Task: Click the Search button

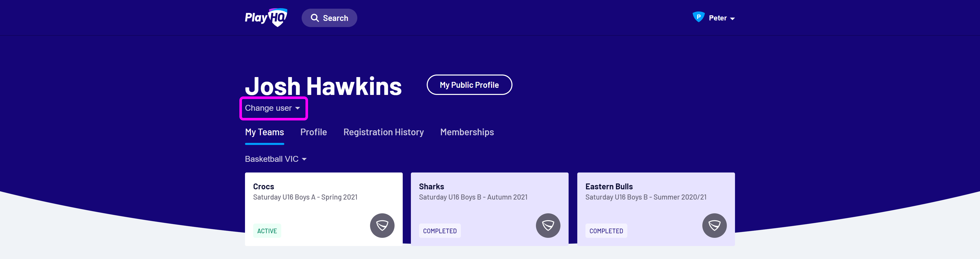Action: tap(329, 18)
